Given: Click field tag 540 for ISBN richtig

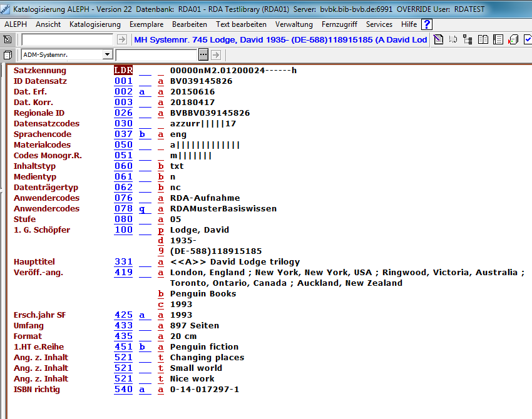Looking at the screenshot, I should tap(123, 390).
